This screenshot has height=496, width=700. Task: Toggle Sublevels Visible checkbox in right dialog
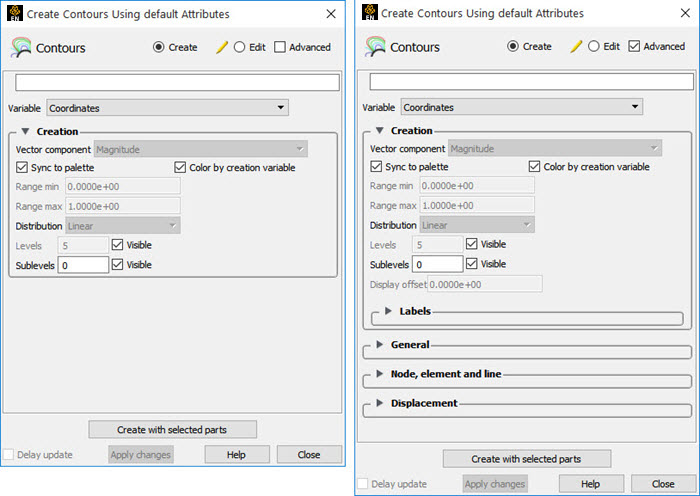click(471, 263)
